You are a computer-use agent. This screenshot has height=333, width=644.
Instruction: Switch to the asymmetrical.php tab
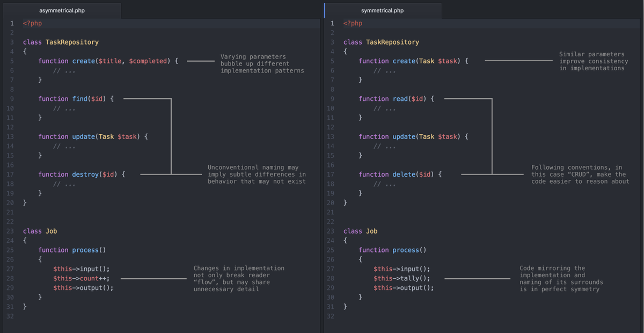(x=61, y=10)
